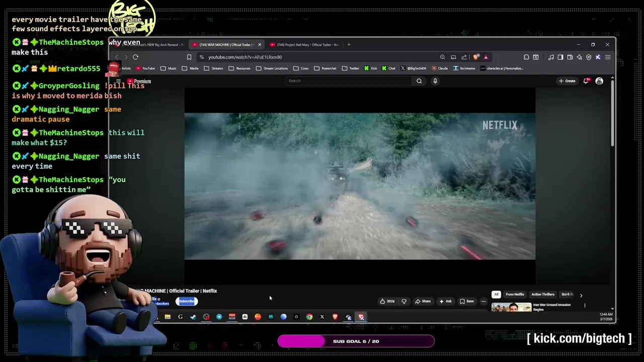Open the Twitter bookmarks folder

351,68
